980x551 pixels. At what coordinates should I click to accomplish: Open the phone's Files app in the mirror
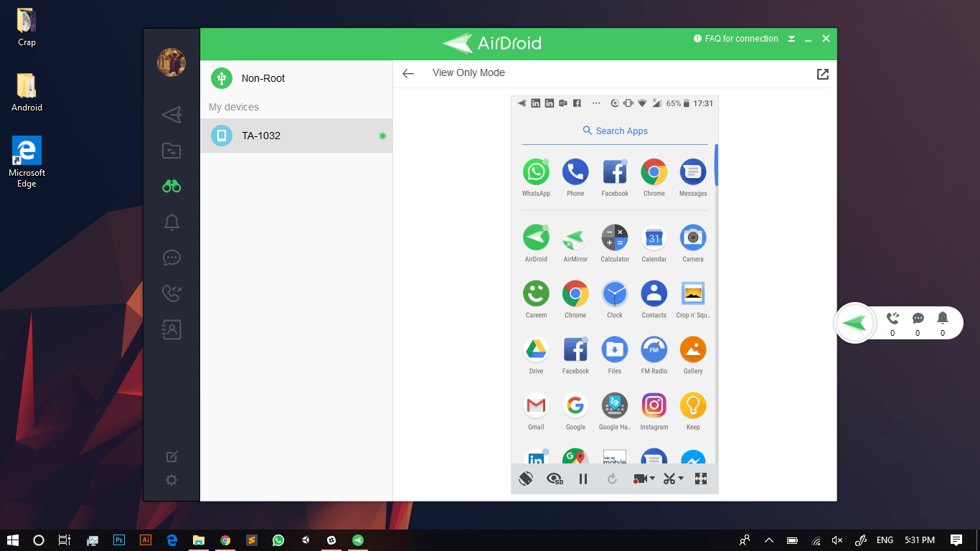point(615,355)
